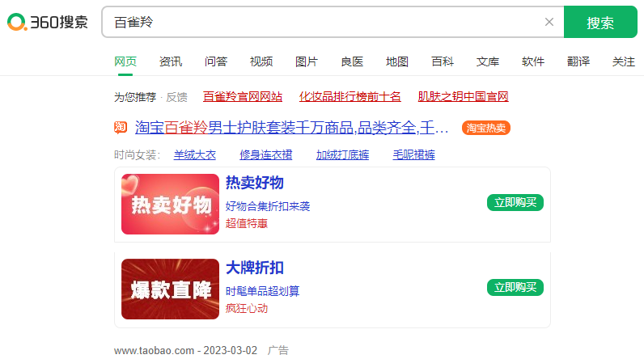Click the 爆款直降 banner thumbnail

coord(171,289)
